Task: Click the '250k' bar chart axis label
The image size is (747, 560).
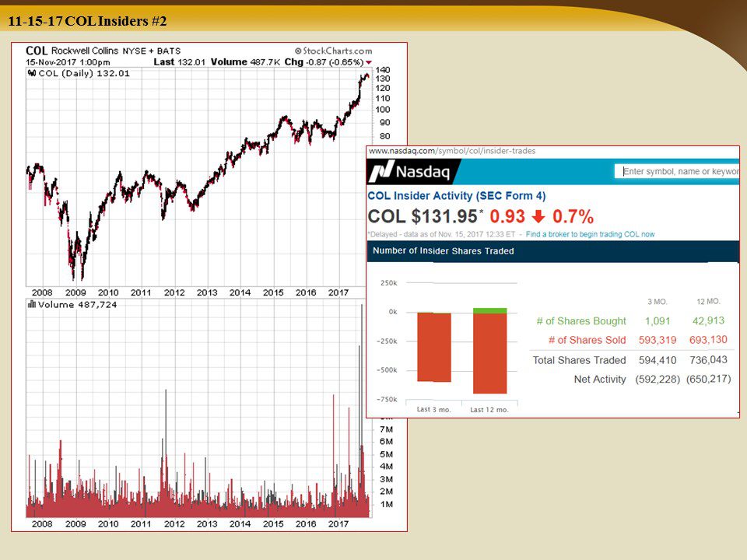Action: (389, 283)
